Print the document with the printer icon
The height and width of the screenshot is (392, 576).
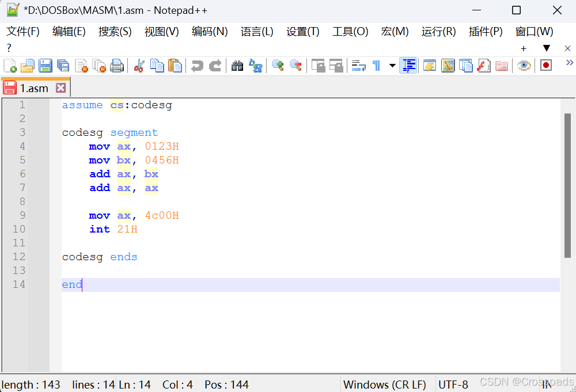117,66
